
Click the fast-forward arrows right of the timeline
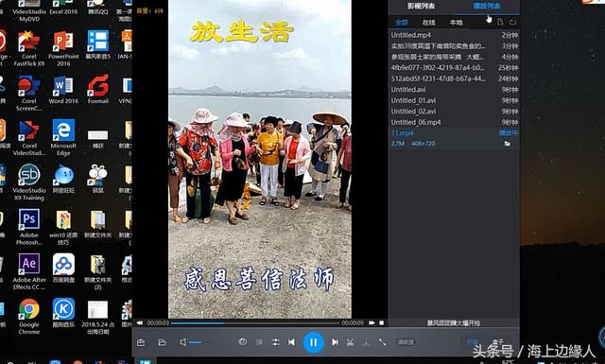pos(372,322)
